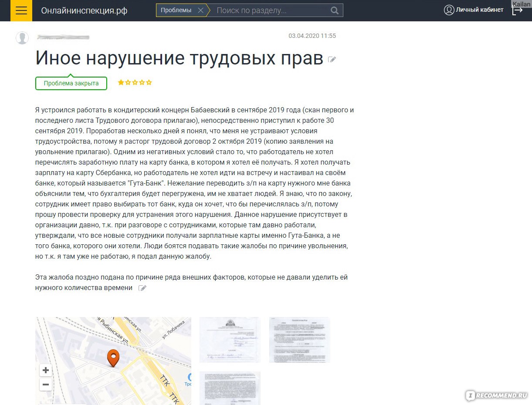Click the logout arrow icon

point(517,11)
